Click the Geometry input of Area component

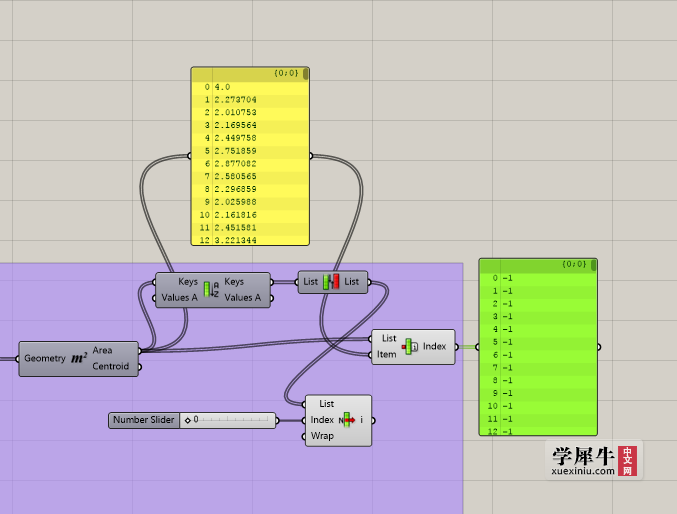(x=44, y=358)
